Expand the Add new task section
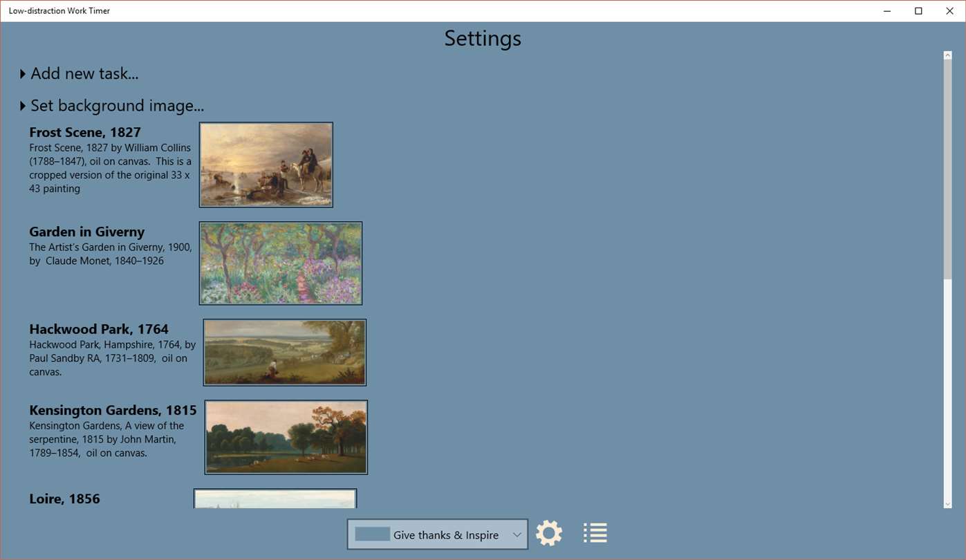 coord(80,73)
